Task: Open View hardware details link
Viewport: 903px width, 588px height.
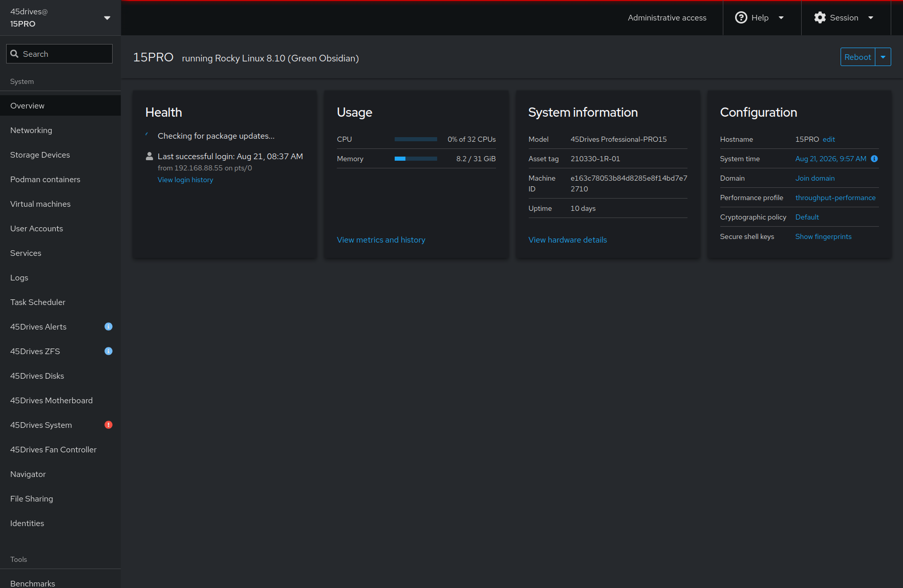Action: tap(568, 239)
